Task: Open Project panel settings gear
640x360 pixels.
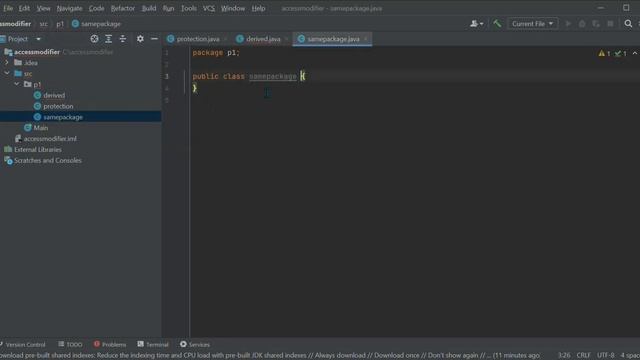Action: click(140, 39)
